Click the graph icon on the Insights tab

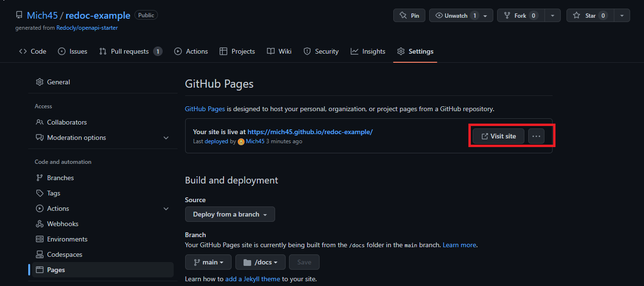[355, 51]
